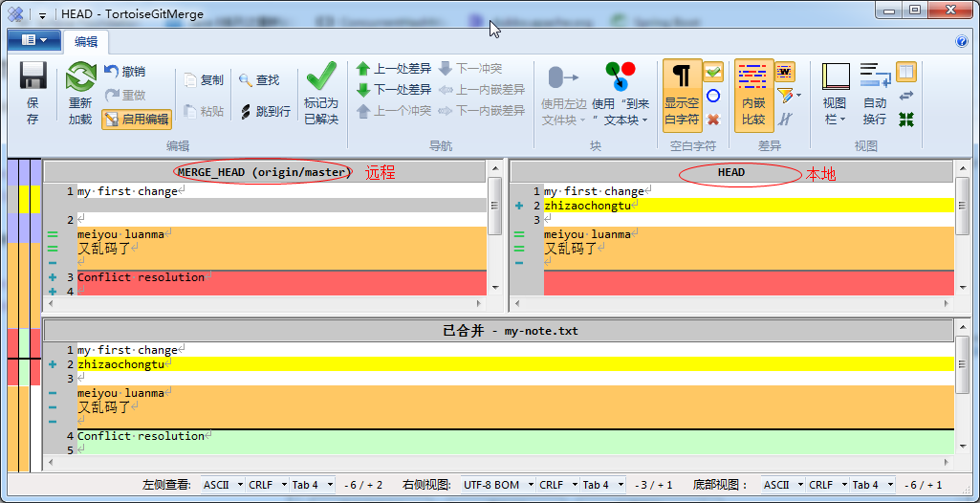
Task: Click the three-circle 使用“到来”文本块 icon
Action: 620,77
